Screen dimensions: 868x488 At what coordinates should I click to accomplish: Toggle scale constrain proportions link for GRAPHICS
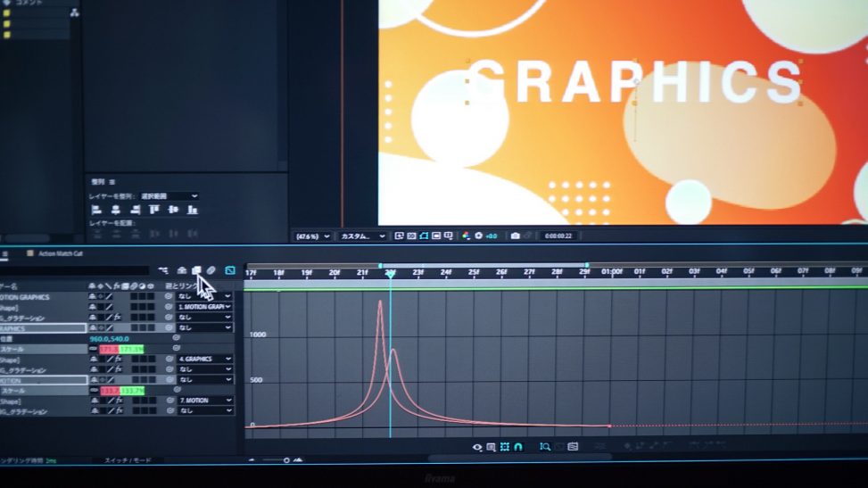point(93,349)
